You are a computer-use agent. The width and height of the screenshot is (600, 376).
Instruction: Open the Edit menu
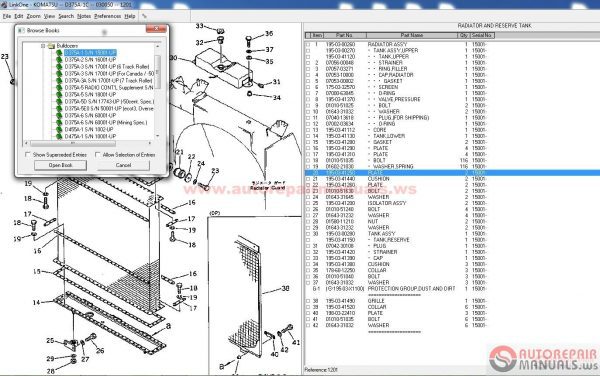(19, 16)
